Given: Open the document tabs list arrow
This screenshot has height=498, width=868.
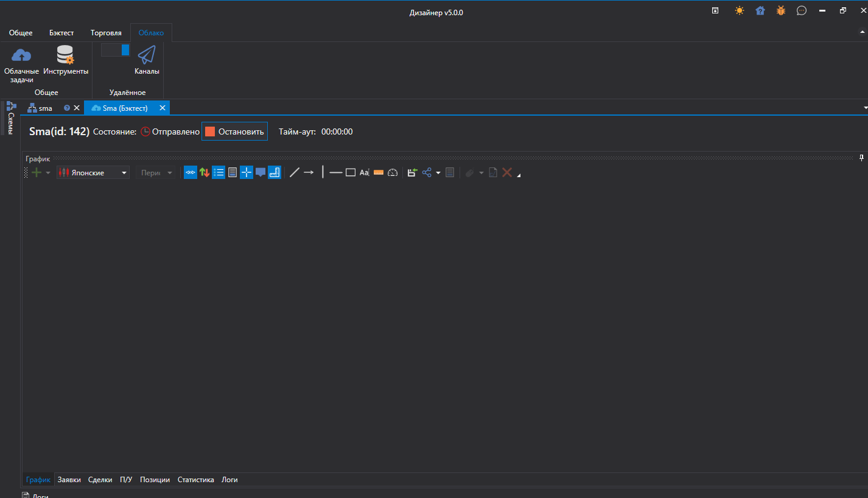Looking at the screenshot, I should [x=865, y=108].
